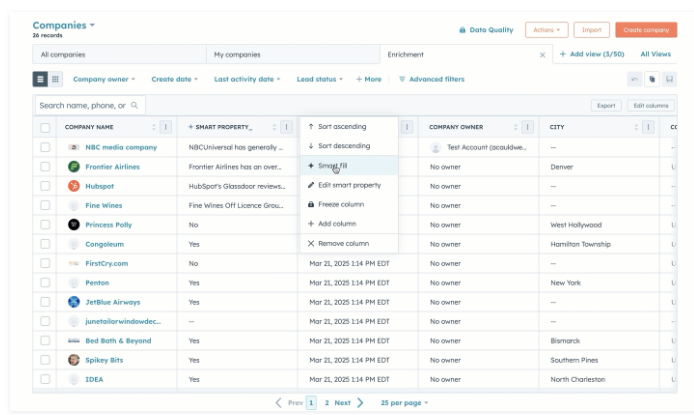Focus the Search name, phone field

pos(90,105)
